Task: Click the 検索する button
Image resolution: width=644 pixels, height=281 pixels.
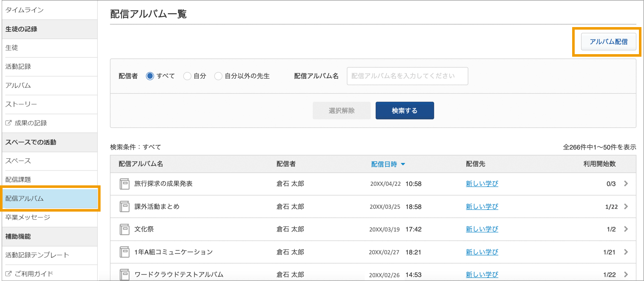Action: 405,110
